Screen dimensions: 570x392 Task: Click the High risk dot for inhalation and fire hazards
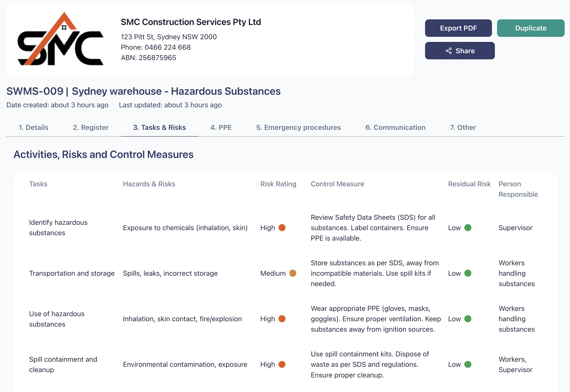(x=282, y=319)
